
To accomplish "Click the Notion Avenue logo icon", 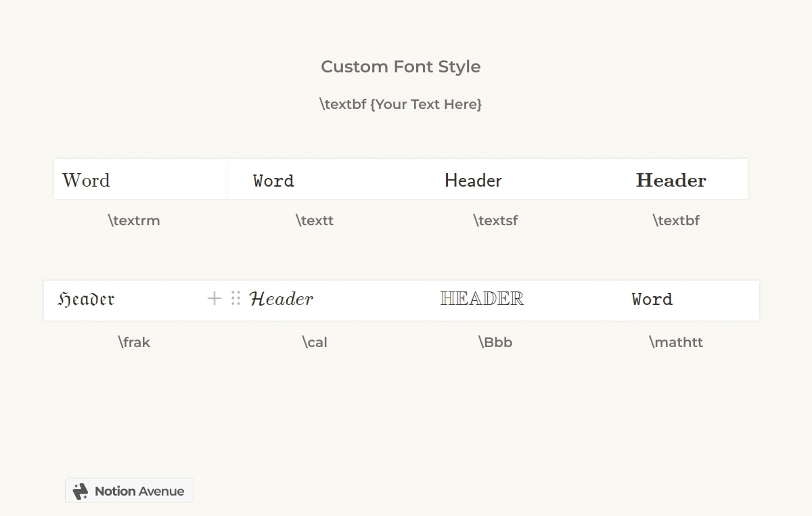I will tap(81, 490).
